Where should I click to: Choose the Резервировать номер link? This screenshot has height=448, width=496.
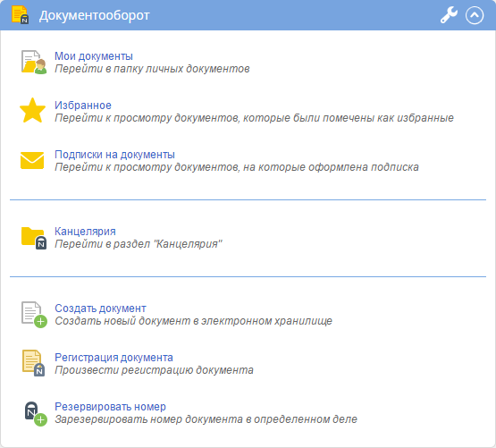pyautogui.click(x=110, y=407)
